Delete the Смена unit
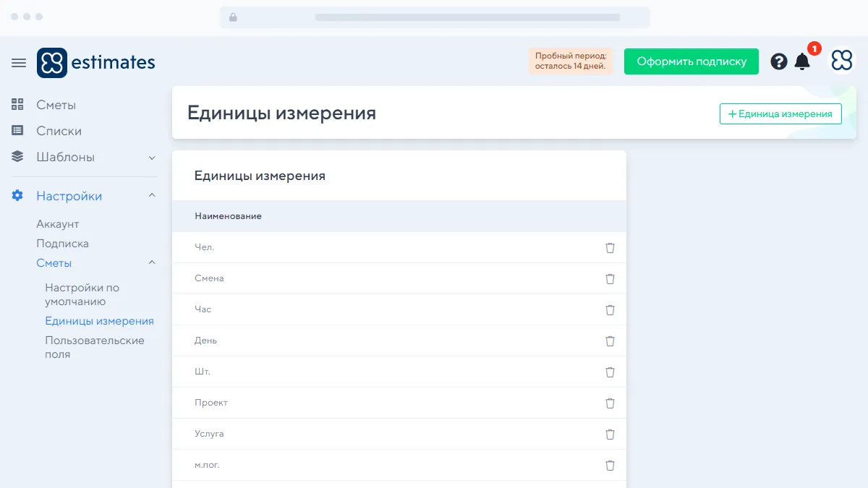This screenshot has width=868, height=488. (x=610, y=279)
